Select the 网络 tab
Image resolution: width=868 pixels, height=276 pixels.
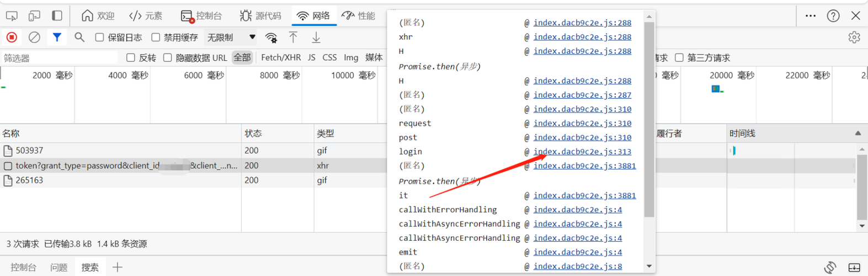(313, 16)
